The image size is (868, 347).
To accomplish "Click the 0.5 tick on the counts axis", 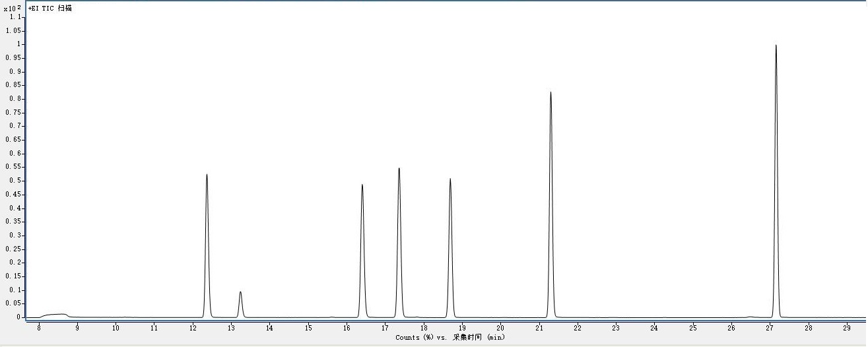I will tap(14, 181).
